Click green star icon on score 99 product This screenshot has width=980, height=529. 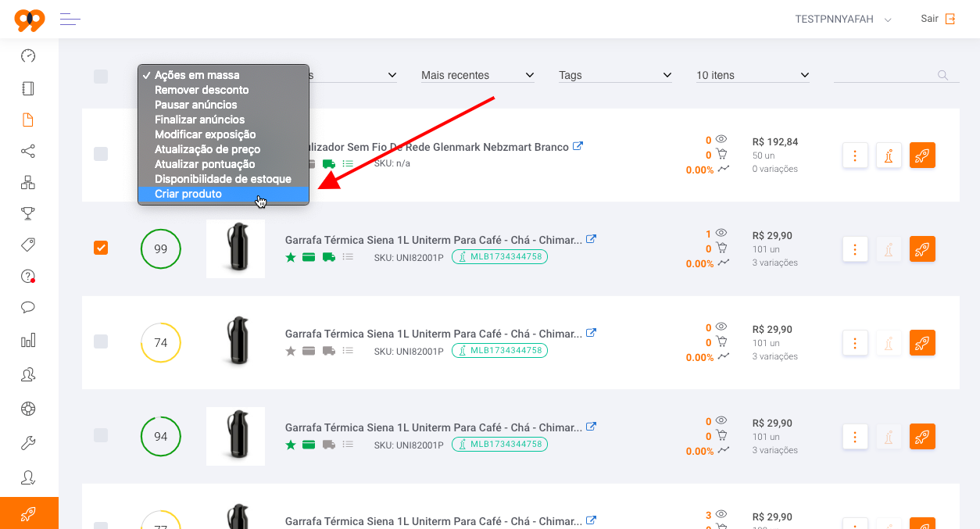(x=291, y=257)
